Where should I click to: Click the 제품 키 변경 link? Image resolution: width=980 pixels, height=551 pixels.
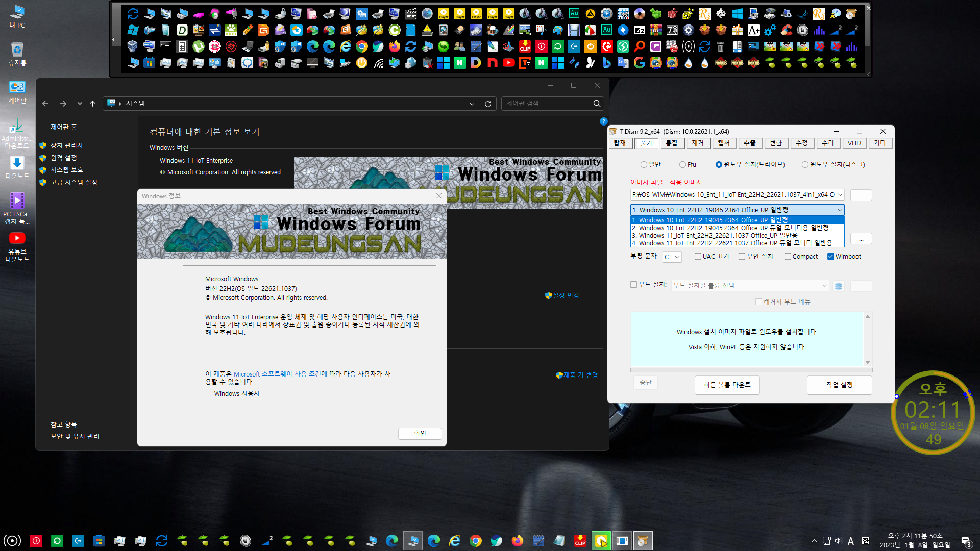pyautogui.click(x=580, y=375)
